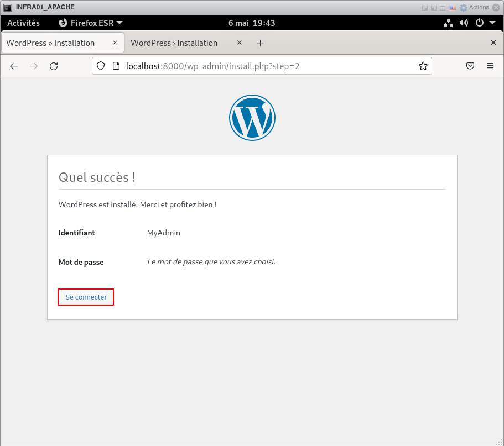Open the Activités overview
This screenshot has height=446, width=504.
pyautogui.click(x=23, y=23)
